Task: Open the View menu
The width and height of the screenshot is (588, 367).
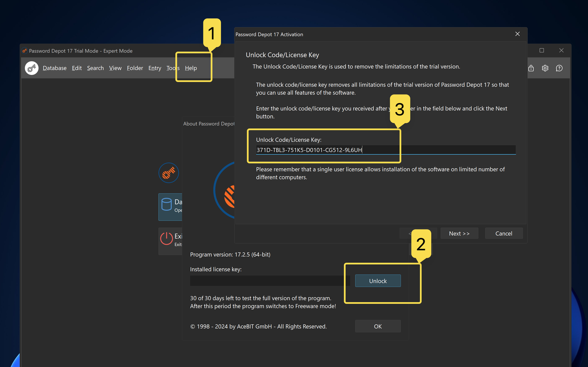Action: (115, 68)
